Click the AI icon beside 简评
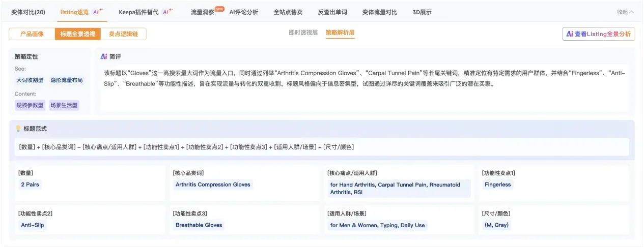Viewport: 644px width, 247px height. pos(104,57)
